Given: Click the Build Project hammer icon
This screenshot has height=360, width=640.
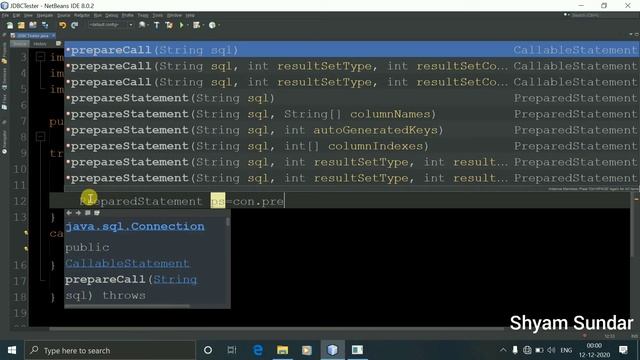Looking at the screenshot, I should (x=157, y=25).
